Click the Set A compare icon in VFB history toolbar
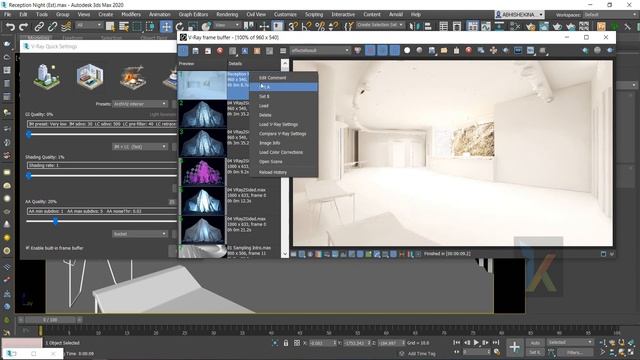Screen dimensions: 640x360 click(x=244, y=51)
